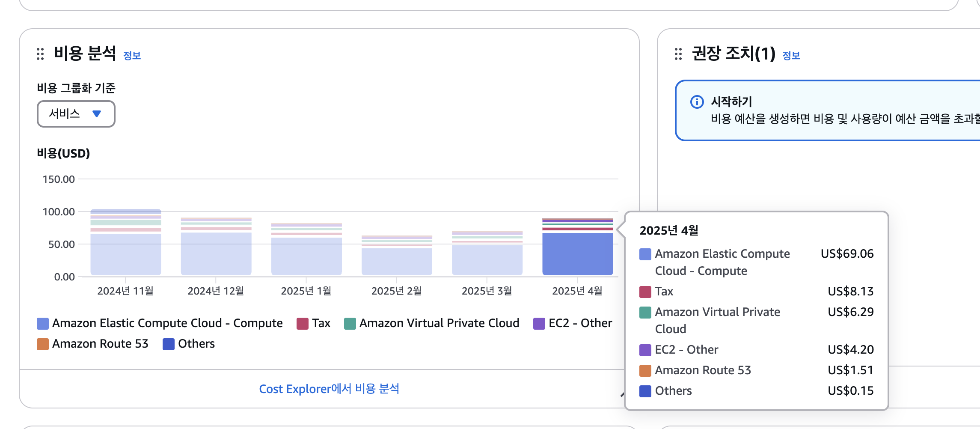The height and width of the screenshot is (429, 980).
Task: Open the 서비스 grouping dropdown
Action: pyautogui.click(x=76, y=114)
